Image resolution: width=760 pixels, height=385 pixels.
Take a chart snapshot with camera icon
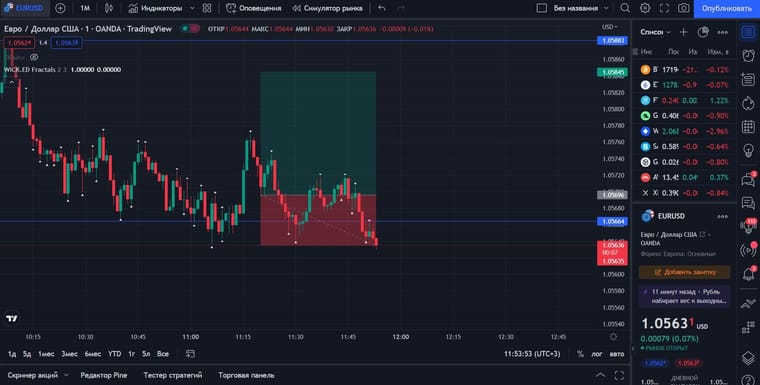tap(683, 8)
